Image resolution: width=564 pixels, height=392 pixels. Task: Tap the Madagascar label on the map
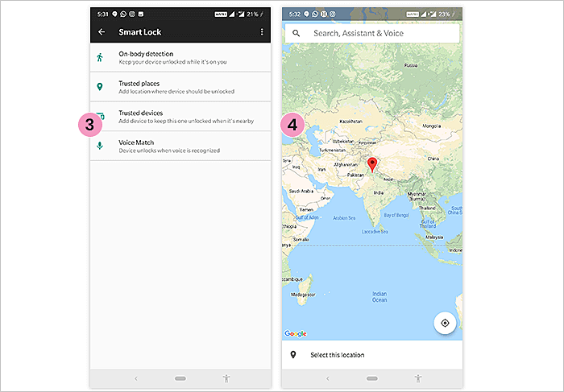point(303,295)
